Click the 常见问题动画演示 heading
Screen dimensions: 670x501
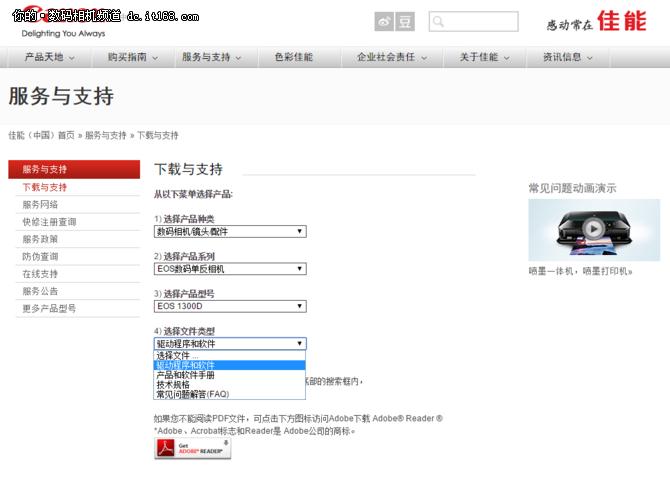573,188
